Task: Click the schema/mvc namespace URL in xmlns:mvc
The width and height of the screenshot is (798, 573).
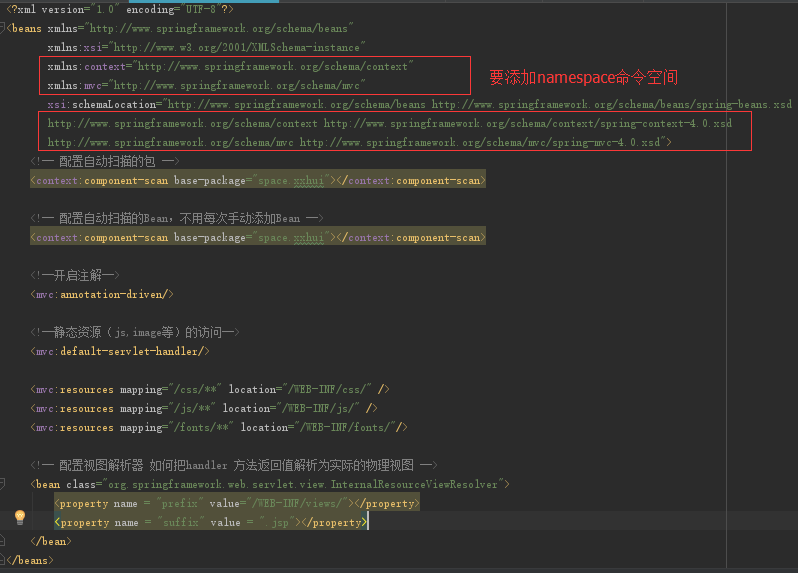Action: 237,85
